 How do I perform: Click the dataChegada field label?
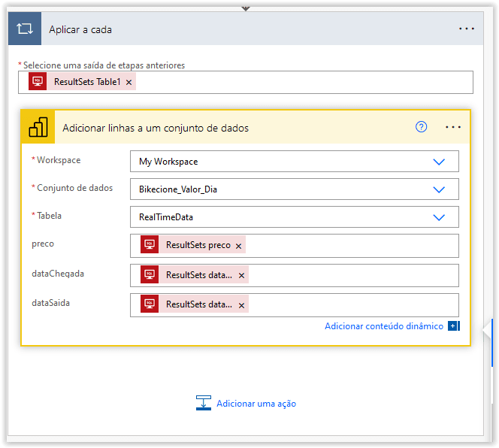(x=58, y=274)
